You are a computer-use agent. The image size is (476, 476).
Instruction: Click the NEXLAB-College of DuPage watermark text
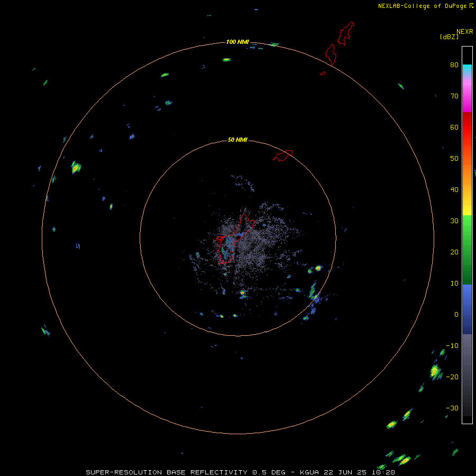point(423,6)
